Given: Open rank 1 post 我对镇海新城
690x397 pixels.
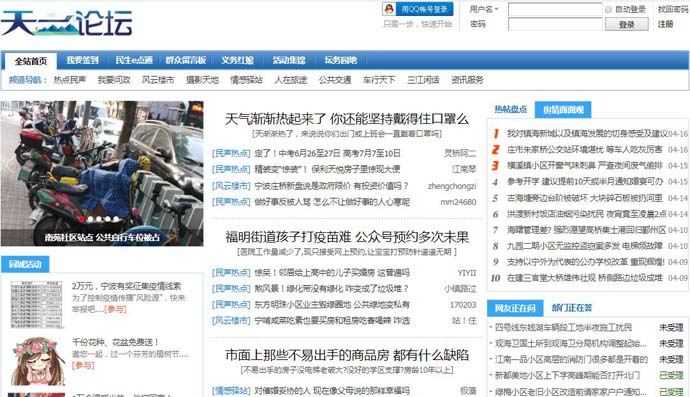Looking at the screenshot, I should point(587,133).
